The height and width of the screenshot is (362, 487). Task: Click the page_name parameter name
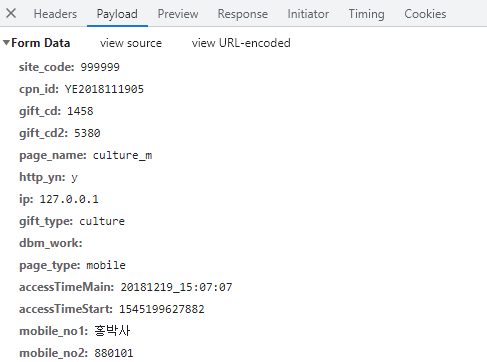point(53,155)
